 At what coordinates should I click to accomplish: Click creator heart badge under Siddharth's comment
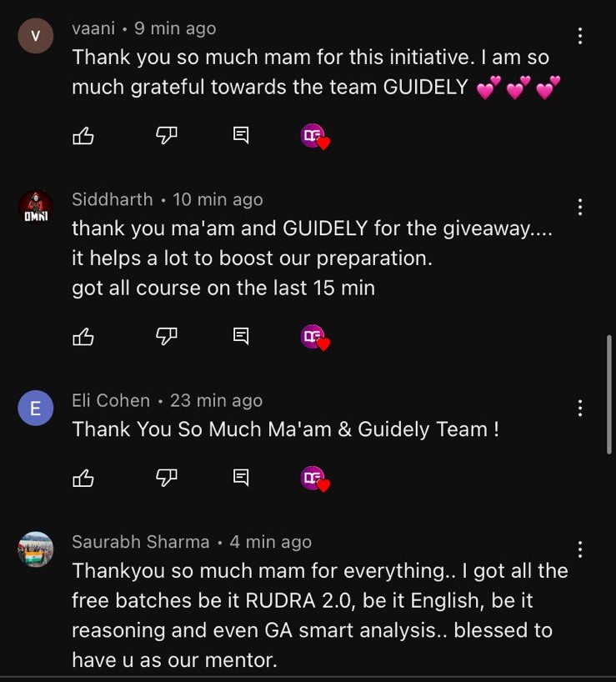tap(315, 338)
